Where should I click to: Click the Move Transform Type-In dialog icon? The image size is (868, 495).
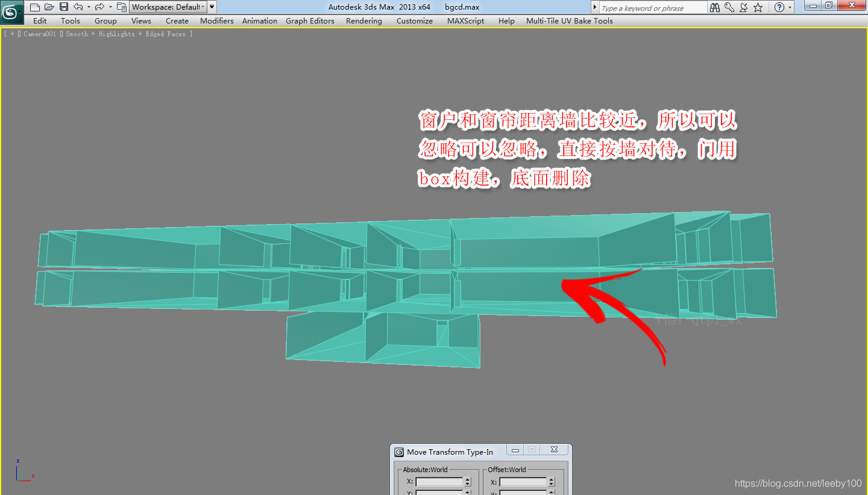(399, 452)
